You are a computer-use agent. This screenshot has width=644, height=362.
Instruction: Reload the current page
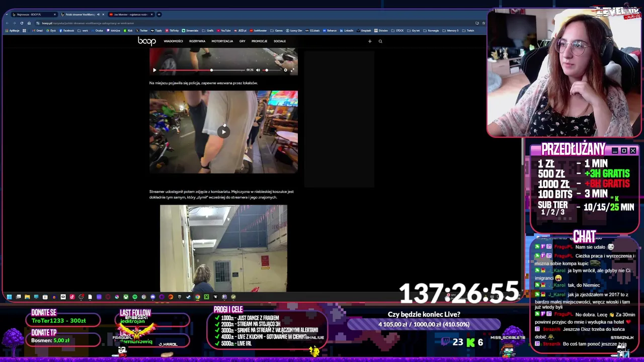[x=22, y=23]
